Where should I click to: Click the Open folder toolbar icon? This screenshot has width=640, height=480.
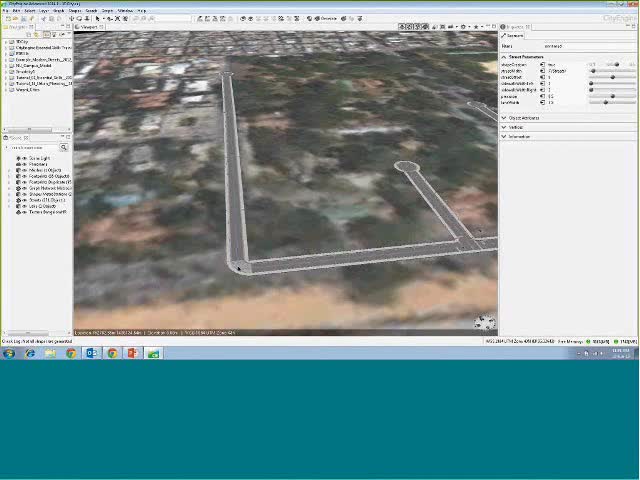16,18
